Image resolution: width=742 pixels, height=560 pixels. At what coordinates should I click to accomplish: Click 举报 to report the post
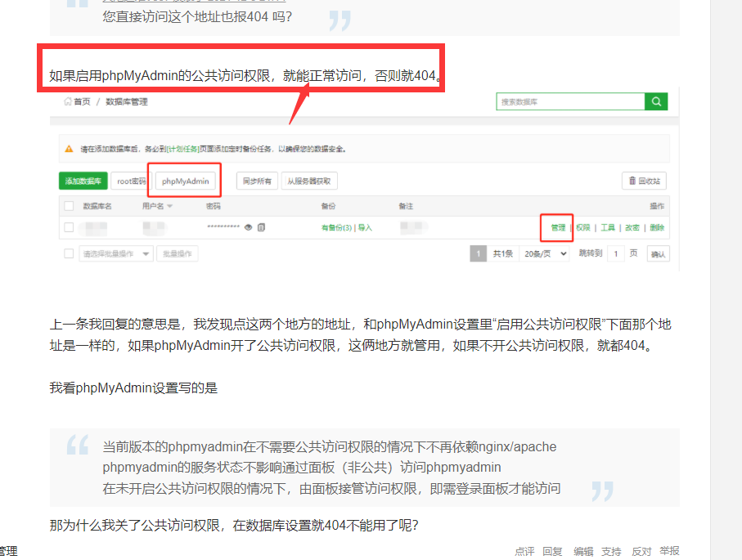tap(669, 551)
